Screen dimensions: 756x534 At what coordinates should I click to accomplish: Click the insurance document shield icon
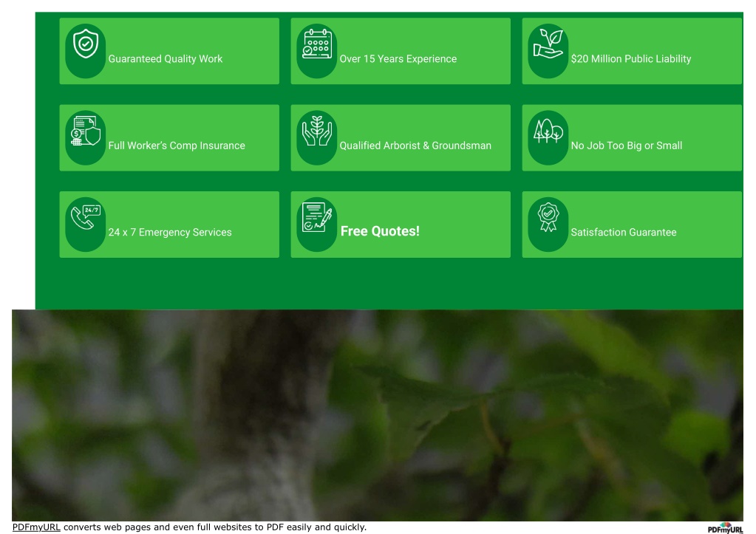point(85,131)
